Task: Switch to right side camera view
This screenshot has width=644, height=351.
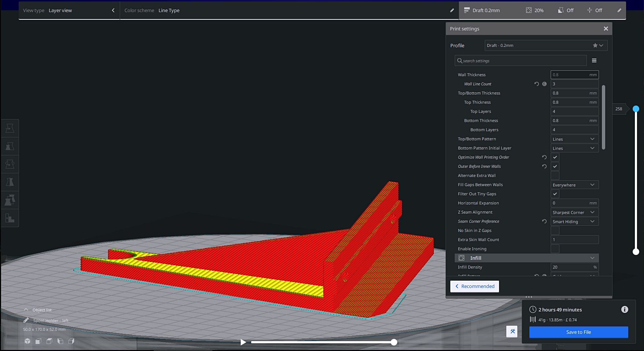Action: tap(71, 341)
